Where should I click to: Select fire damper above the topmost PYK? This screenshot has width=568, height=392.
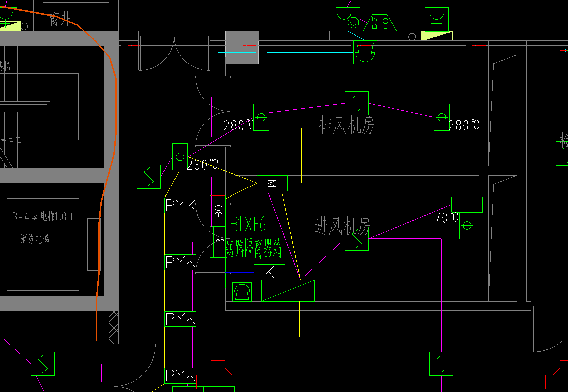click(180, 157)
